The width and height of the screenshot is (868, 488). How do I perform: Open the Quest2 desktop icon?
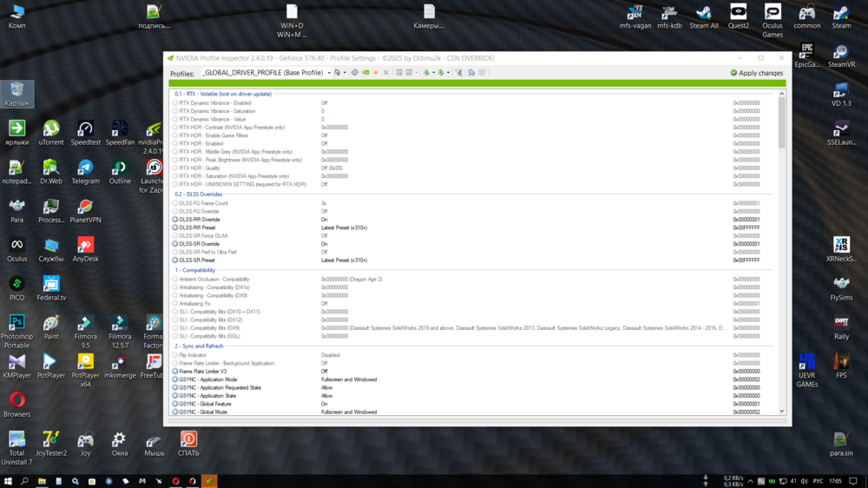coord(739,16)
